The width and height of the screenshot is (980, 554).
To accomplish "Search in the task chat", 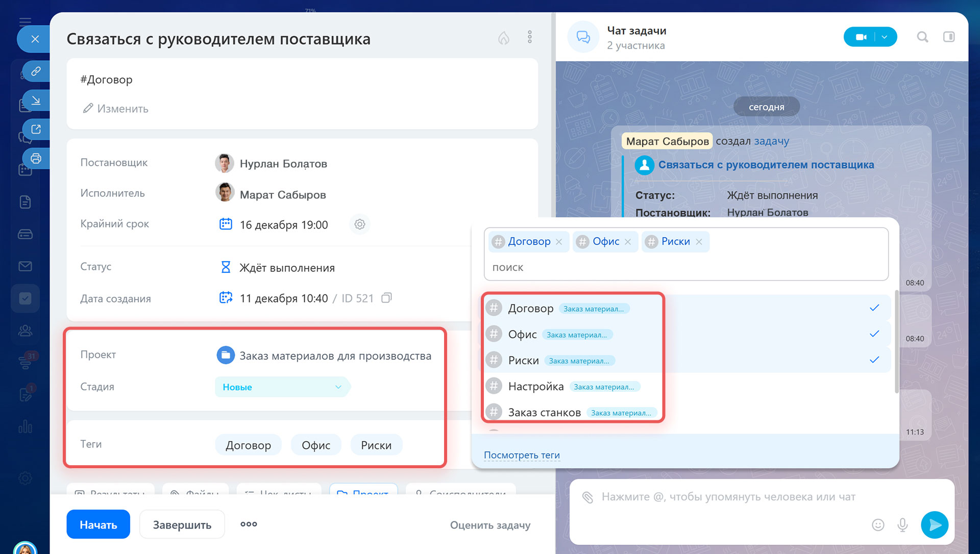I will [x=922, y=37].
